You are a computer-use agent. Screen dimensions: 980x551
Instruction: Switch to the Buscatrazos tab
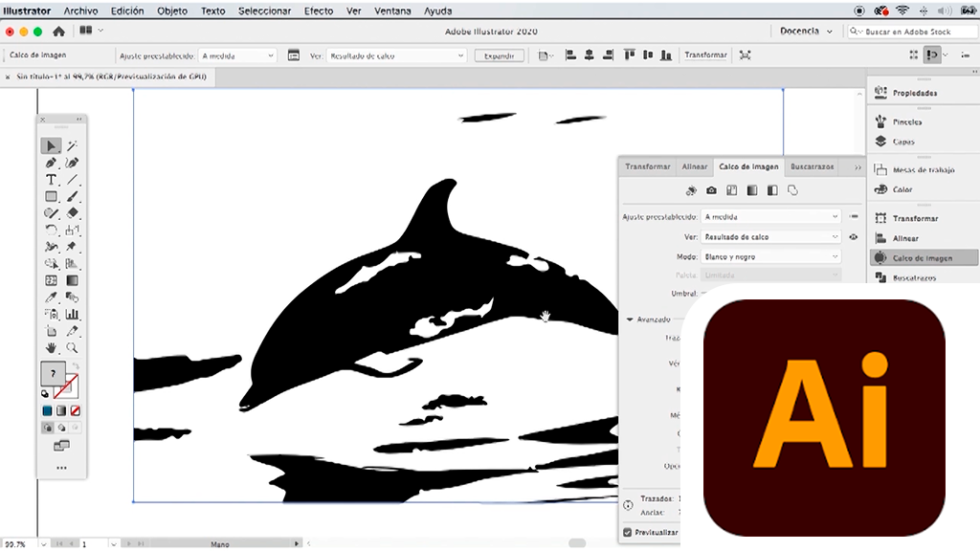pyautogui.click(x=812, y=166)
